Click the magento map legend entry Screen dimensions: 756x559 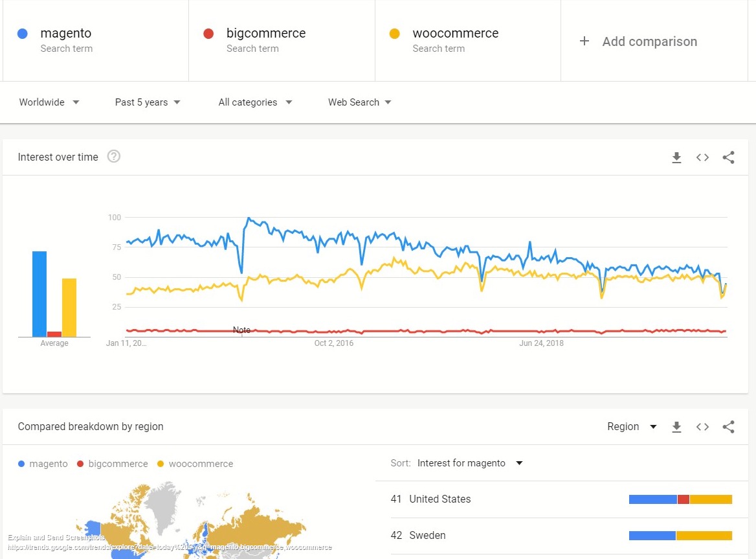pos(43,464)
